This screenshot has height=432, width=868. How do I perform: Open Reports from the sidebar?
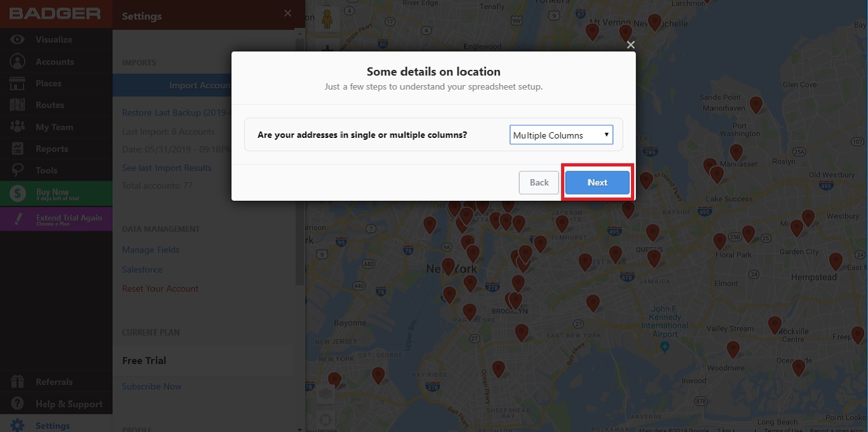click(x=51, y=149)
